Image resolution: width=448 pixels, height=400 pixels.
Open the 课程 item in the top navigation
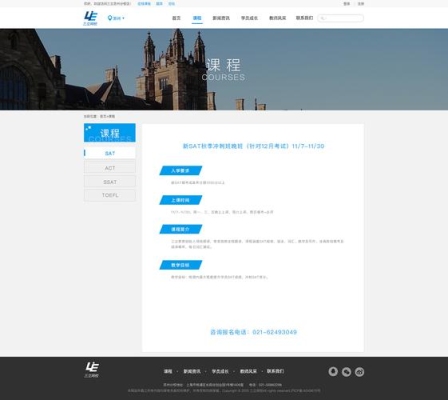click(x=197, y=18)
